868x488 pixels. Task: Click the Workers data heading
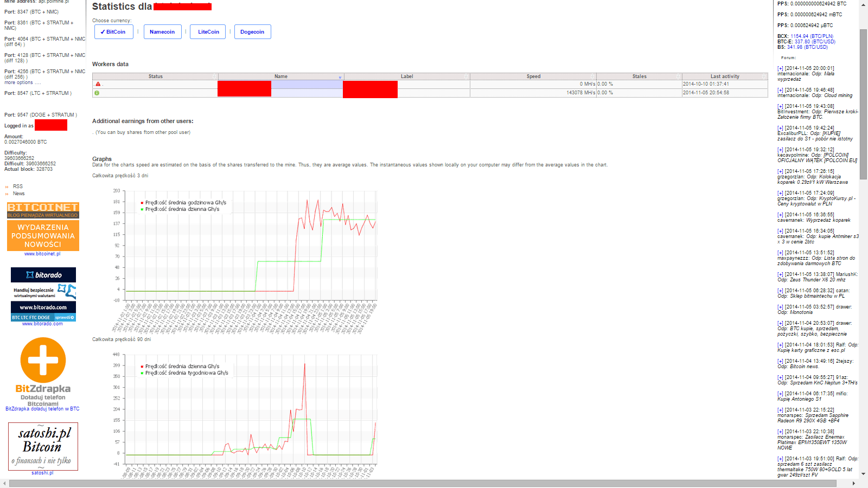click(110, 64)
